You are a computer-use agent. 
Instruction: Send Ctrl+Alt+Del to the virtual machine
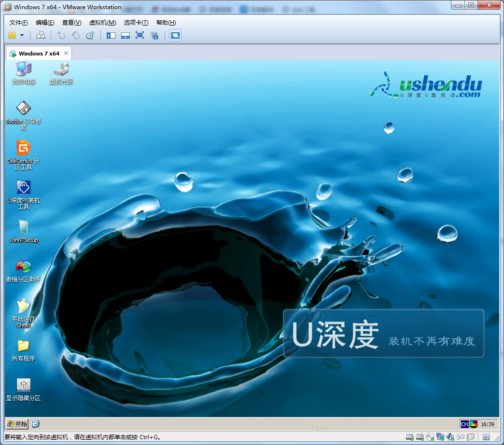(41, 35)
